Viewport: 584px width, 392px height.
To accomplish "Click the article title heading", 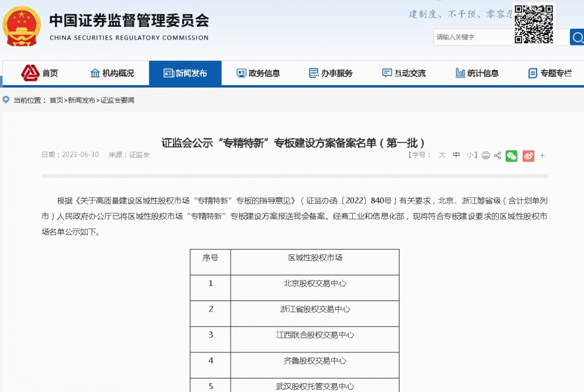I will (x=293, y=143).
